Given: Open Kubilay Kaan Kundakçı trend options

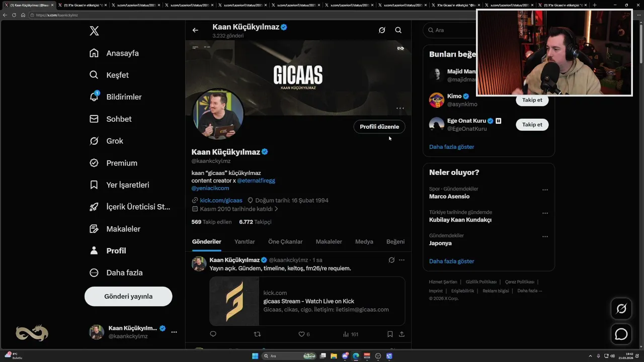Looking at the screenshot, I should coord(545,213).
